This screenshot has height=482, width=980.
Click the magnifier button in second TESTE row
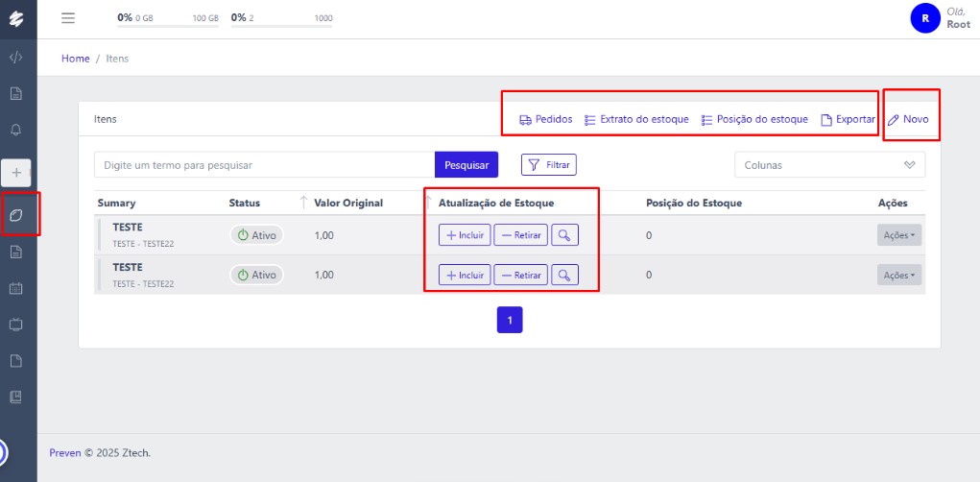(565, 275)
